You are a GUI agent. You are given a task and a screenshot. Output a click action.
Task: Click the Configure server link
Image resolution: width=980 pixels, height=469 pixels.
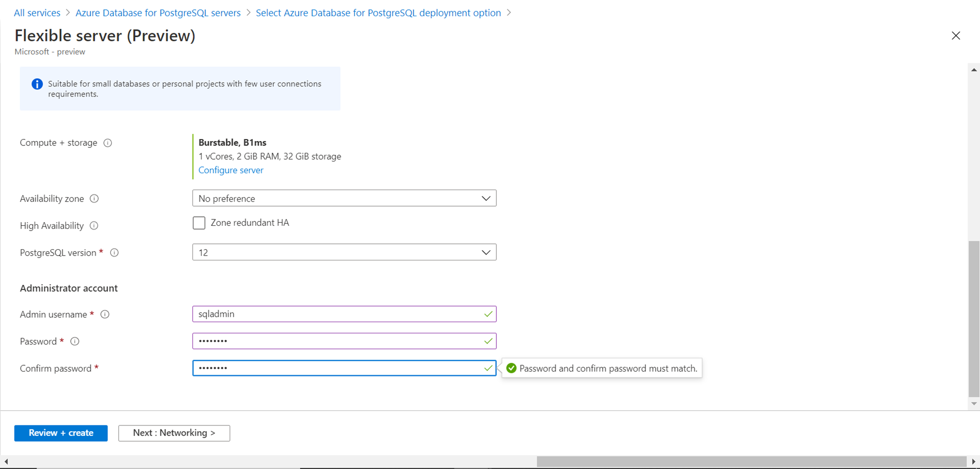pyautogui.click(x=231, y=170)
